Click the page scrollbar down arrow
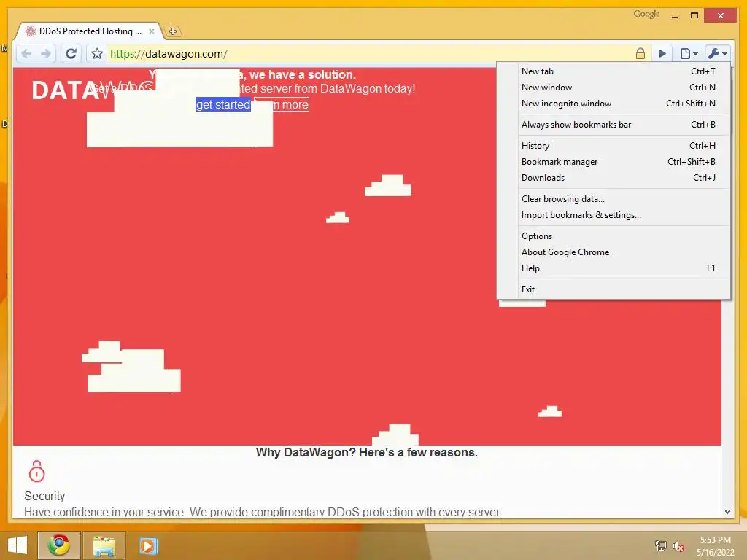The height and width of the screenshot is (560, 747). pos(727,512)
